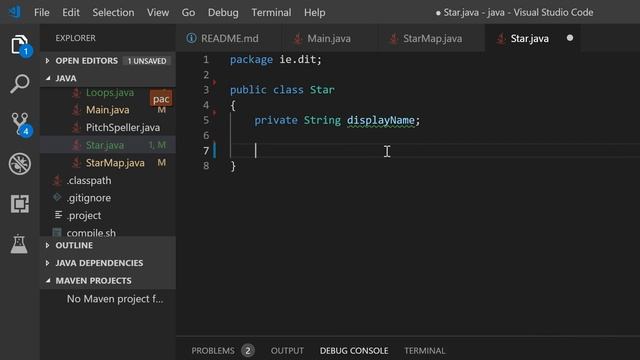Open Main.java in the explorer tree
The width and height of the screenshot is (640, 360).
(108, 110)
